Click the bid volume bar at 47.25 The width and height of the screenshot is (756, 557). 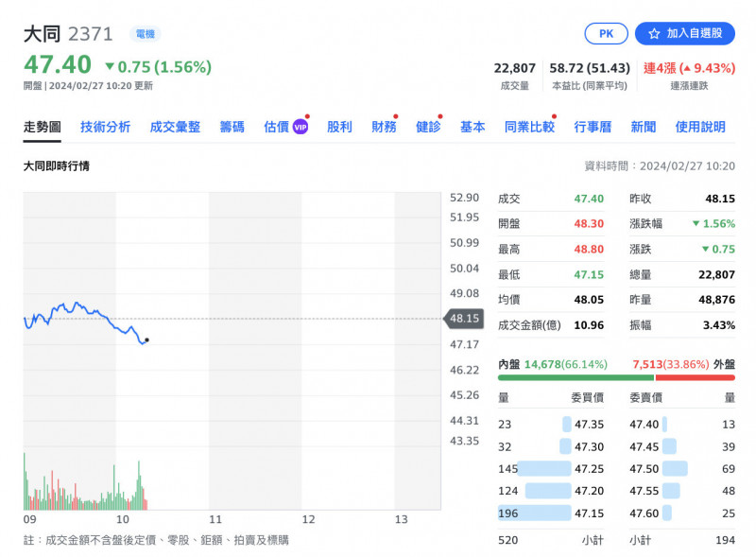click(543, 469)
